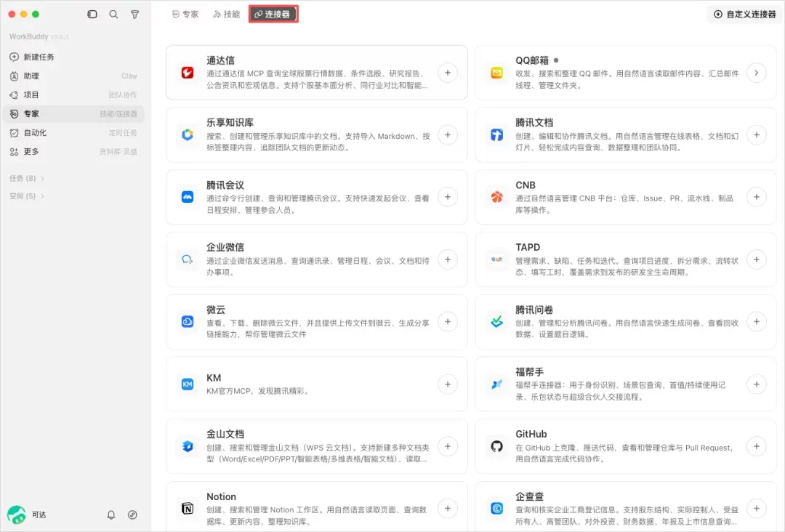Select the 连接器 tab
This screenshot has height=532, width=785.
[273, 14]
